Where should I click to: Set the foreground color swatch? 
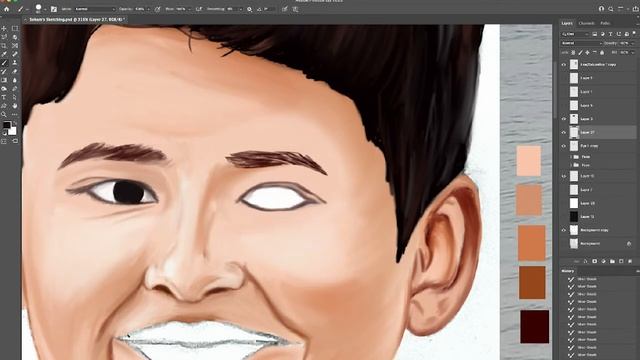pyautogui.click(x=7, y=125)
